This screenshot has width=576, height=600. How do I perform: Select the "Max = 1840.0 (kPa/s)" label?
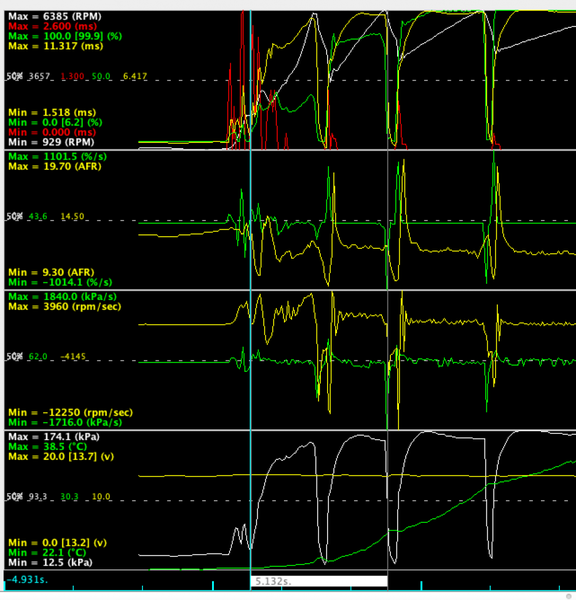pyautogui.click(x=62, y=297)
